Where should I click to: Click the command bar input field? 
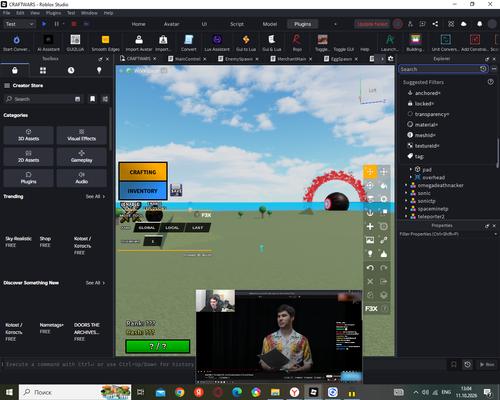click(x=100, y=364)
